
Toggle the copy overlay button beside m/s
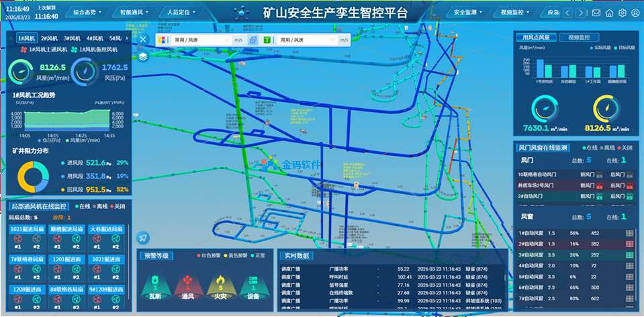(x=253, y=40)
